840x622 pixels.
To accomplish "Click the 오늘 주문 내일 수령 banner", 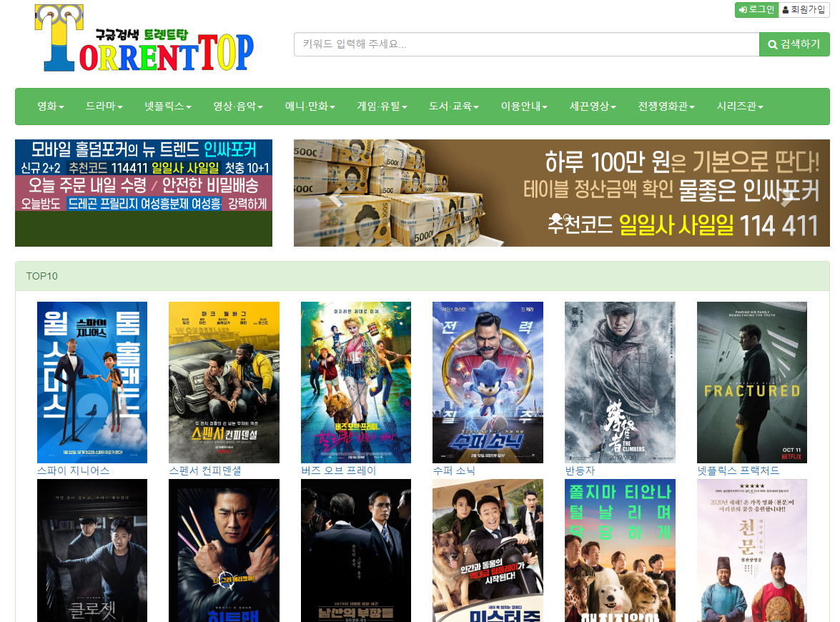I will [x=144, y=193].
